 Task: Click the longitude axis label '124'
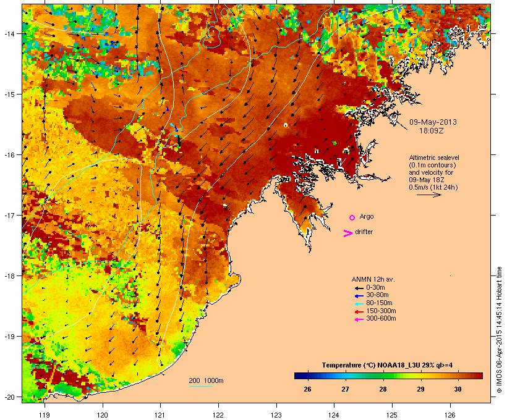point(334,415)
